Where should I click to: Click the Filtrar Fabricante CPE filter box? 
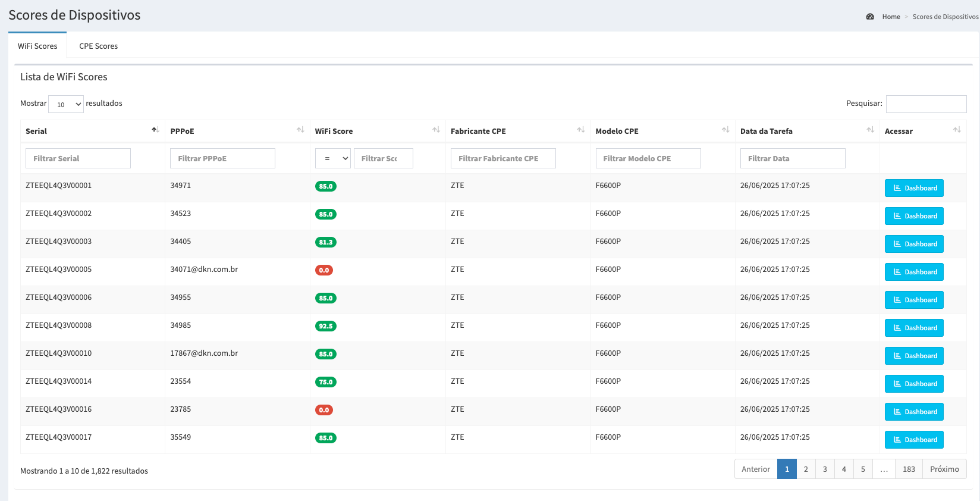pos(503,158)
